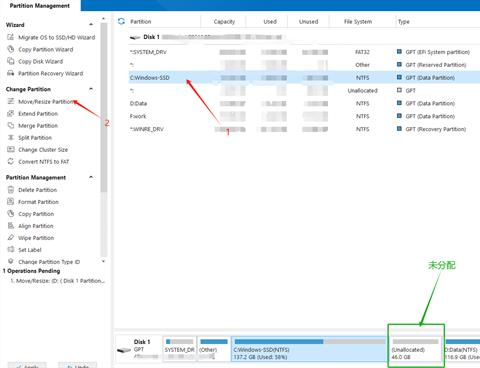Collapse the Wizard section
The height and width of the screenshot is (368, 480).
(x=91, y=24)
